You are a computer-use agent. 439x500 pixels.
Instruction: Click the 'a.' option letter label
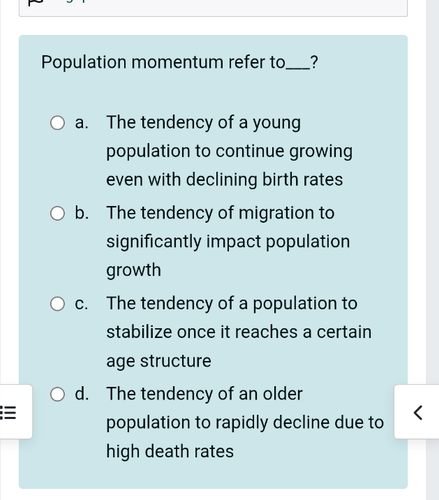pyautogui.click(x=82, y=123)
